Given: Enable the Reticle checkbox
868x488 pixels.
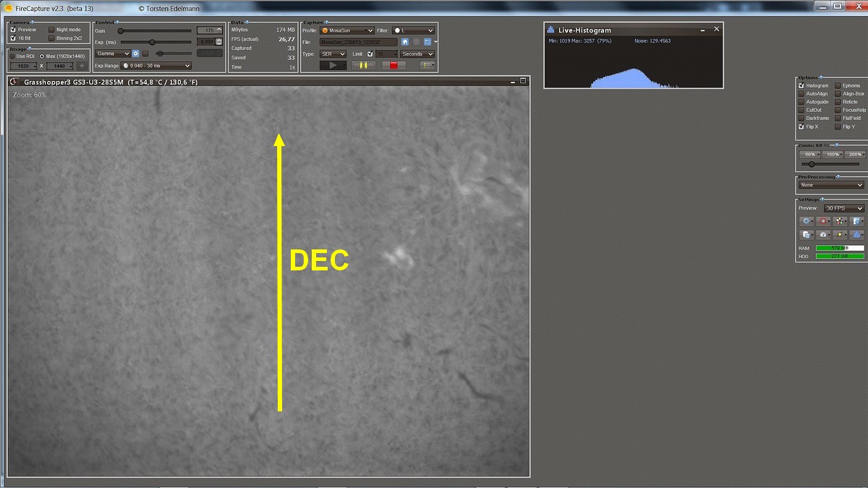Looking at the screenshot, I should [838, 102].
